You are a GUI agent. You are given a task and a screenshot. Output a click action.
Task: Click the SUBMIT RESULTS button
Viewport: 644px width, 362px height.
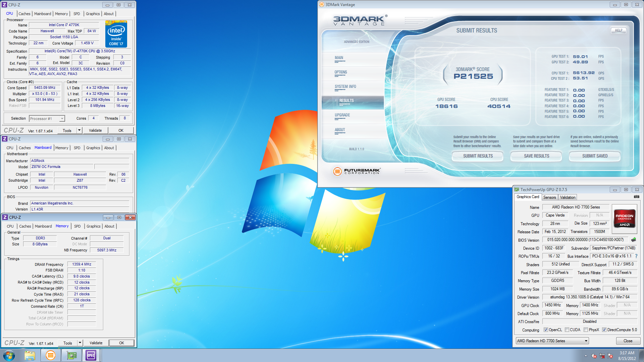click(478, 156)
